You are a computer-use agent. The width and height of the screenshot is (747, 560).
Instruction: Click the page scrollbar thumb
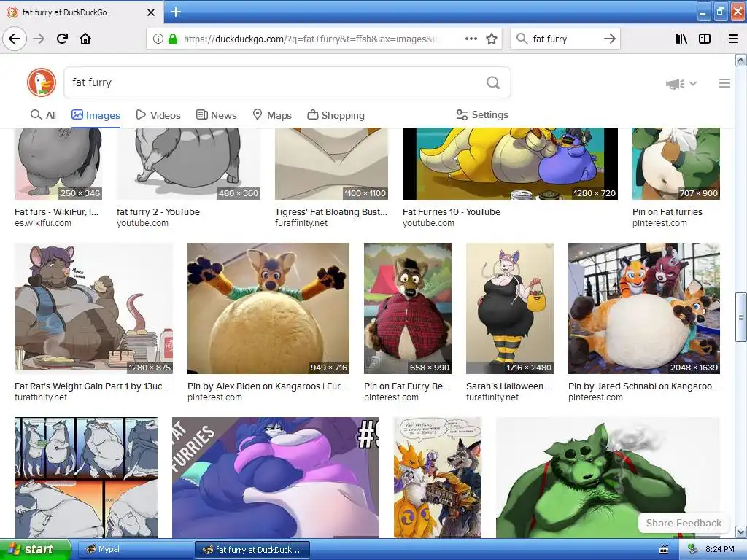point(741,317)
